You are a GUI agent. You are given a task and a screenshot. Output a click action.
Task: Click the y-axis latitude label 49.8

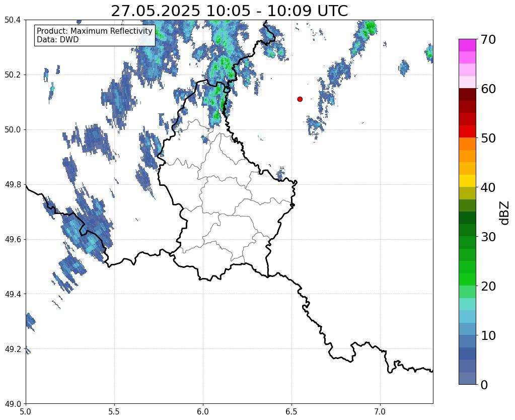(x=13, y=185)
